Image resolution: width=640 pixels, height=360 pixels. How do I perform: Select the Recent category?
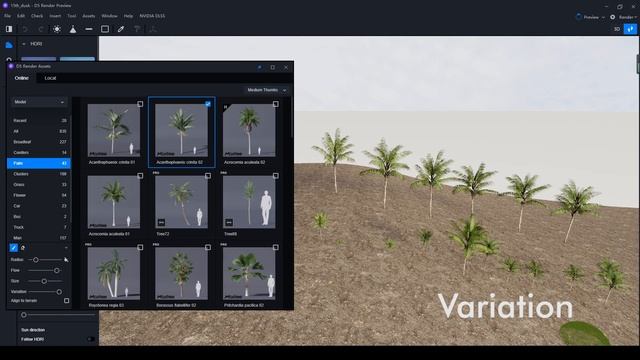tap(39, 120)
